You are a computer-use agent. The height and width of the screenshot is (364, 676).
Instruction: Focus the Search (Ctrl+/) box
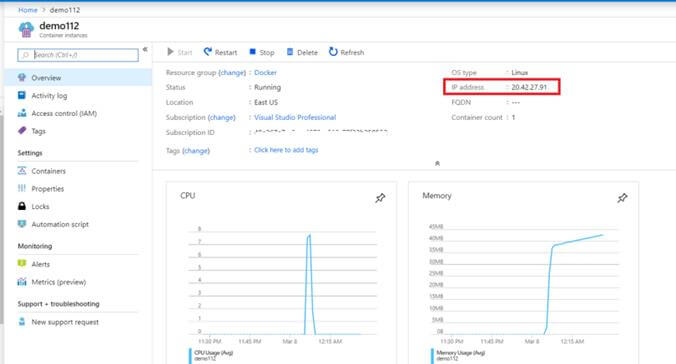(x=78, y=55)
